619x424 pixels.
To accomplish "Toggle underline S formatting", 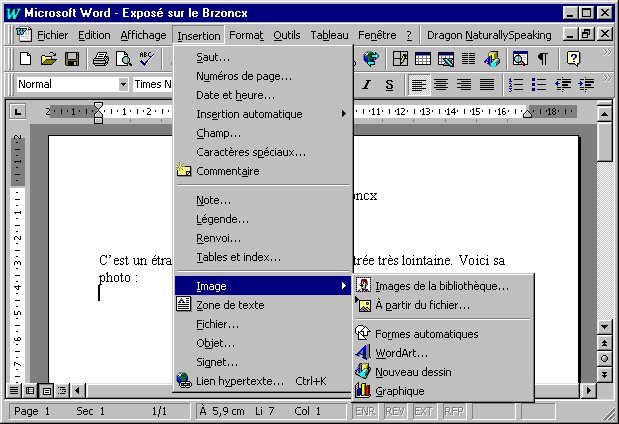I will click(x=389, y=84).
